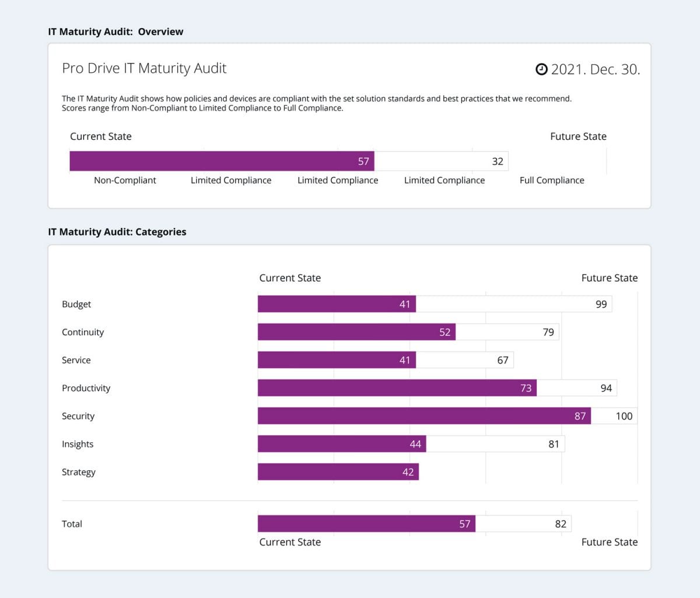Expand the Budget category row

(76, 304)
